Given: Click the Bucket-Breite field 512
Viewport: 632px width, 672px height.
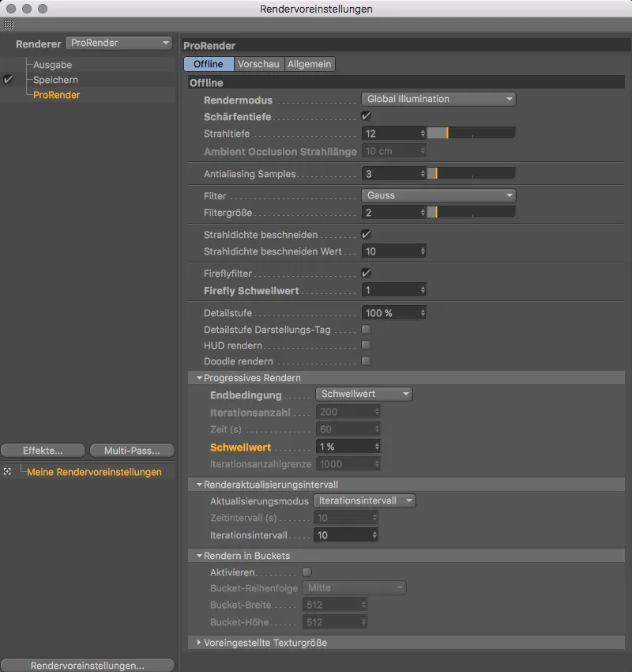Looking at the screenshot, I should click(x=335, y=605).
